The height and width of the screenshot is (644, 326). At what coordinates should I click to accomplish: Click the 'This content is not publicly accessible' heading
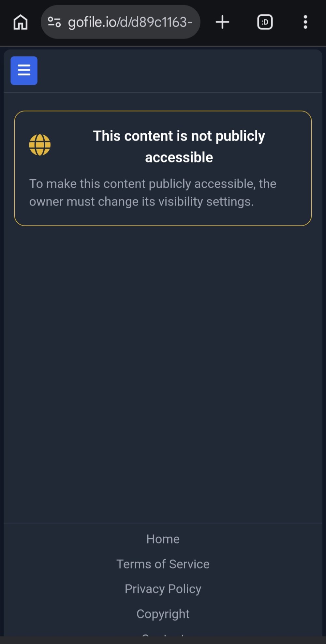pos(179,146)
